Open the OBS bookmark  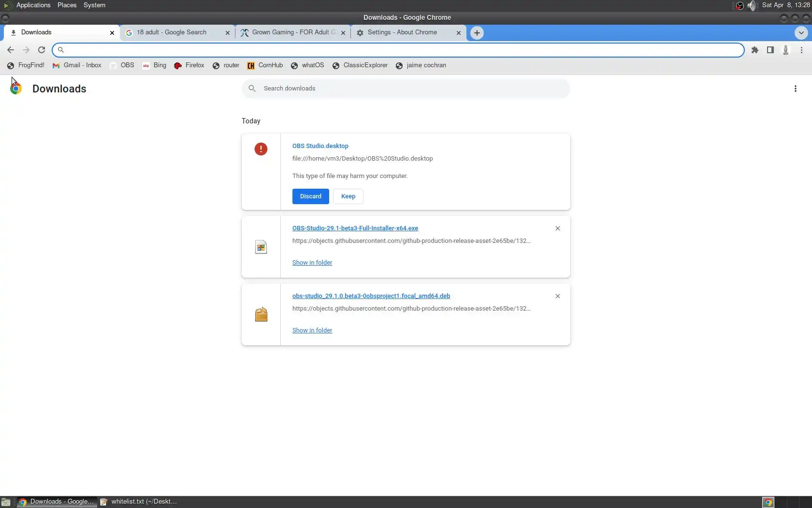pos(122,65)
